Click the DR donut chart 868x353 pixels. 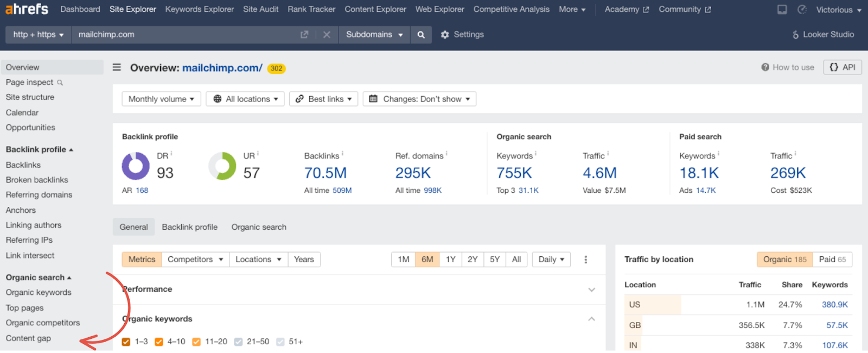(136, 166)
